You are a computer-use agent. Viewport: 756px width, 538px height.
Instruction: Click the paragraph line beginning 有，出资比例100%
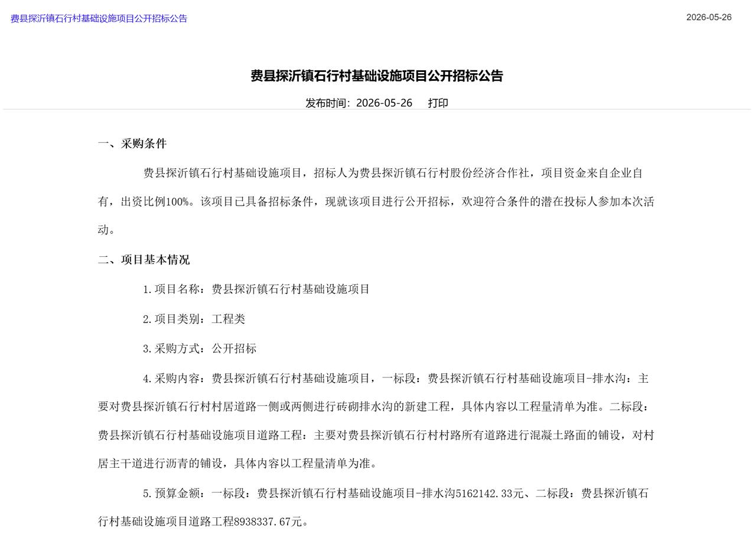point(376,201)
